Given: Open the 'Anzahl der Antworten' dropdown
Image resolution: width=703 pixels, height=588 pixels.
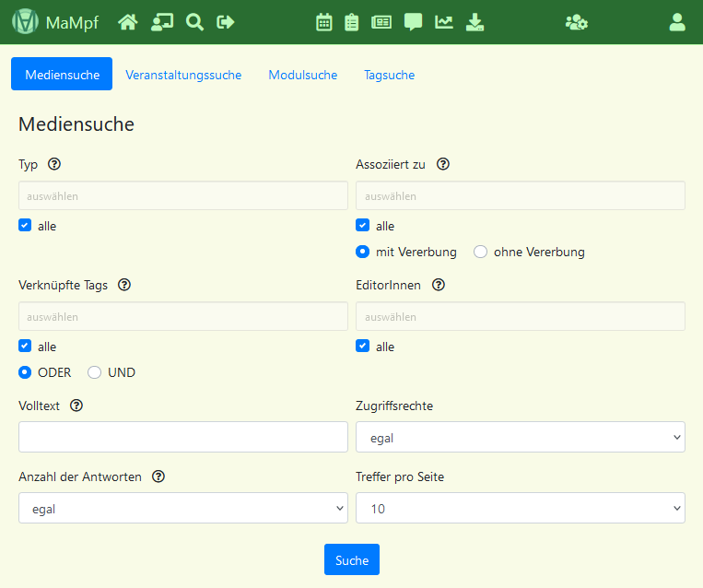Looking at the screenshot, I should 182,508.
